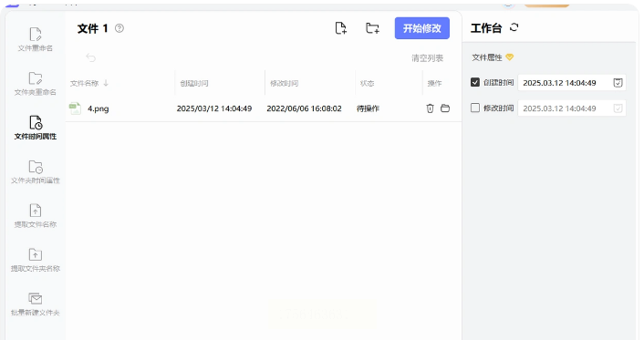Click the premium diamond icon beside 文件属性
644x340 pixels.
[509, 57]
